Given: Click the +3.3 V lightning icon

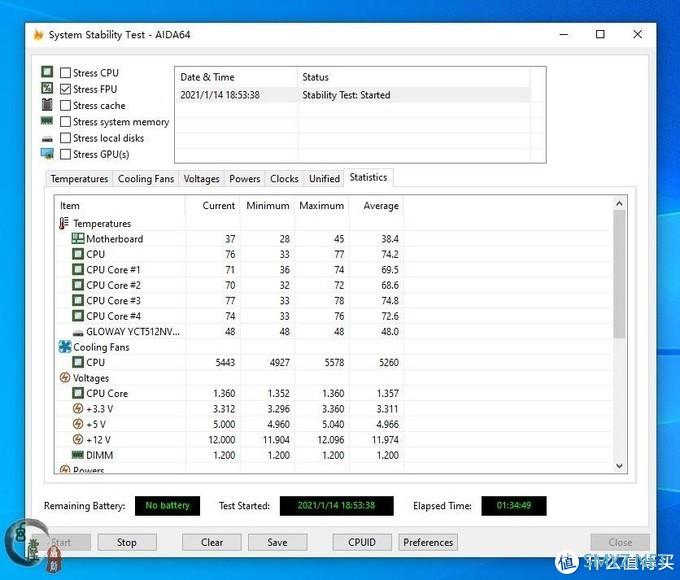Looking at the screenshot, I should (x=78, y=409).
